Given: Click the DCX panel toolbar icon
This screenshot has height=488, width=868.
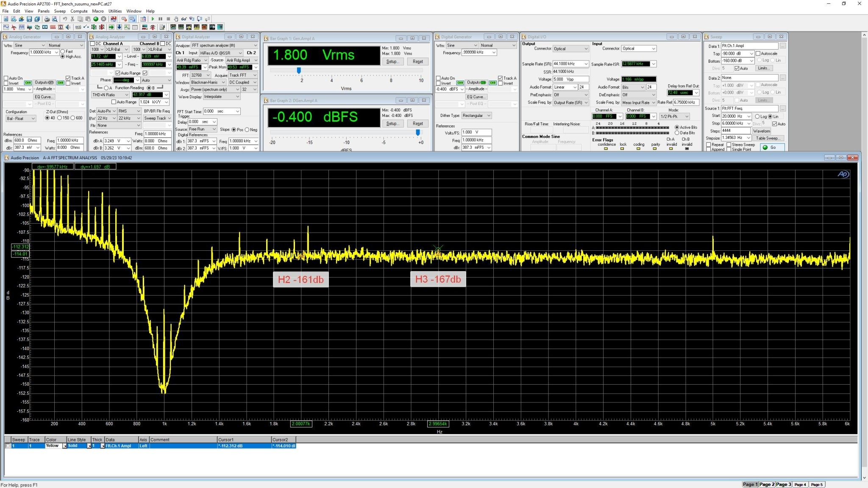Looking at the screenshot, I should pos(78,27).
